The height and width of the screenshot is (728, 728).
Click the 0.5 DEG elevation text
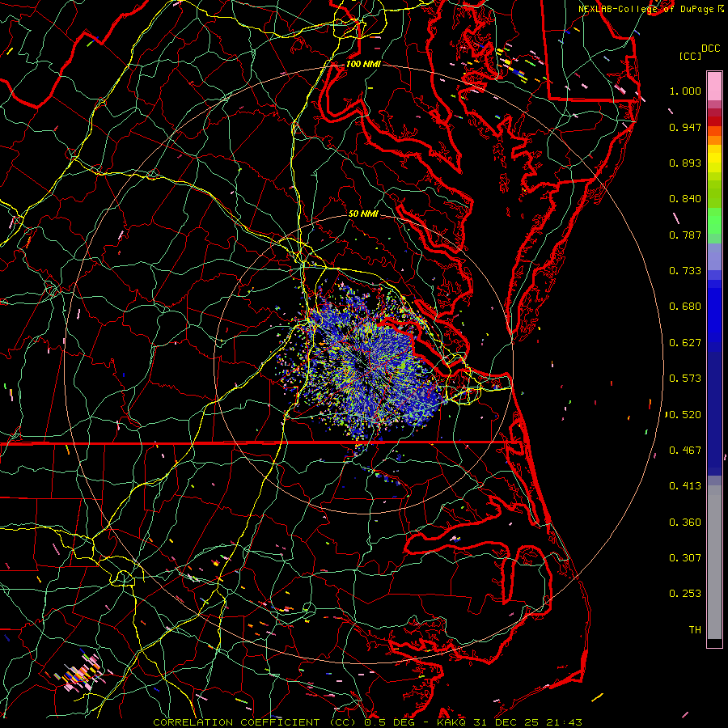[x=389, y=722]
